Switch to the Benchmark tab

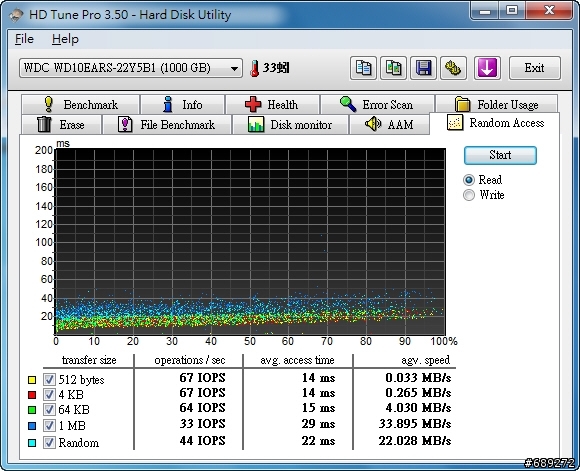point(81,104)
